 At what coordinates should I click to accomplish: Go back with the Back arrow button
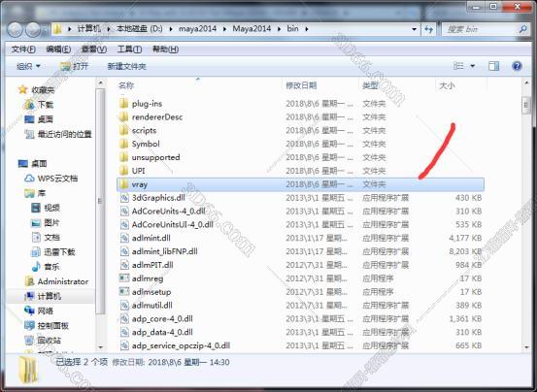pyautogui.click(x=16, y=30)
